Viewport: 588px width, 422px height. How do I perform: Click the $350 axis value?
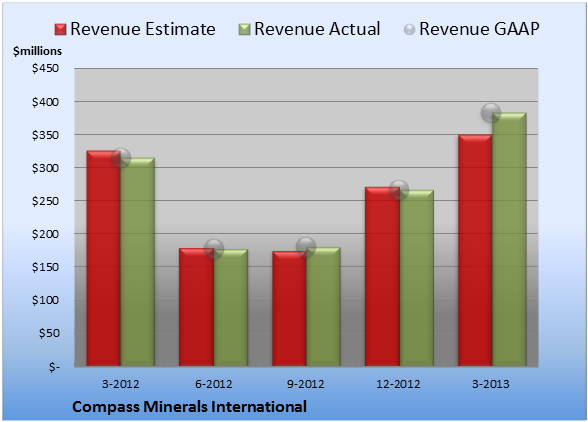45,135
